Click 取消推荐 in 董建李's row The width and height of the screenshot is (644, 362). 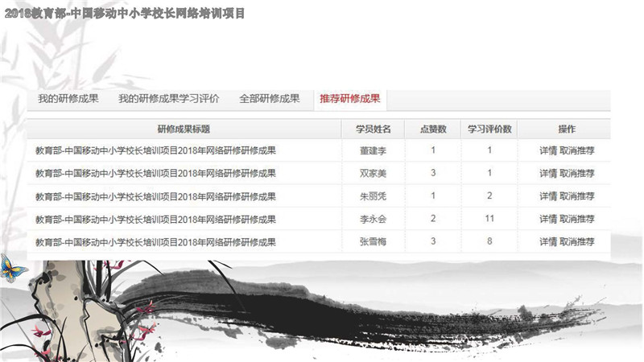(x=577, y=150)
